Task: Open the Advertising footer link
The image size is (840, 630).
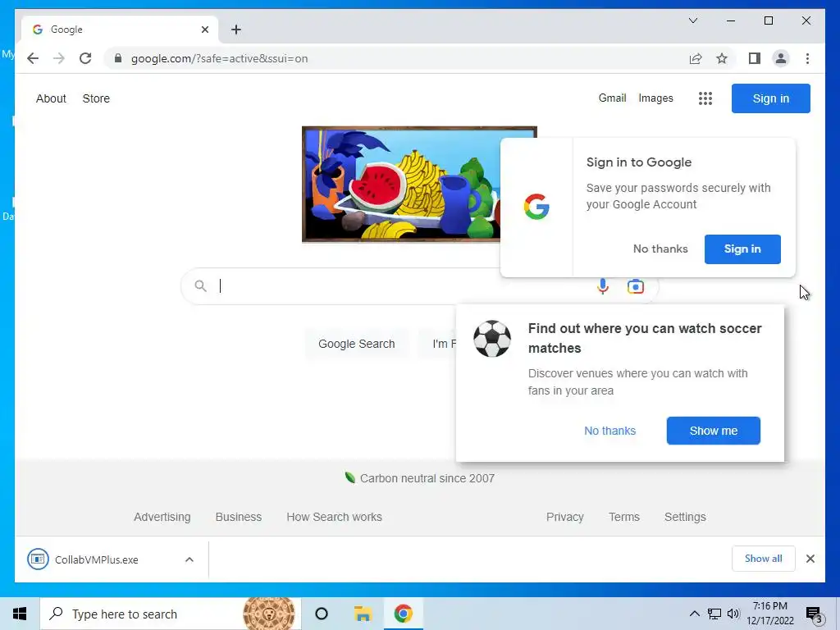Action: [162, 517]
